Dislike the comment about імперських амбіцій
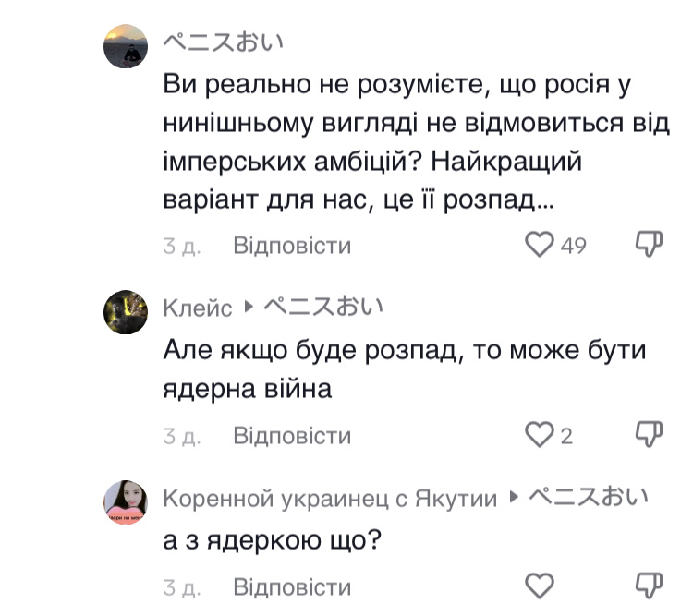The image size is (693, 616). [650, 245]
